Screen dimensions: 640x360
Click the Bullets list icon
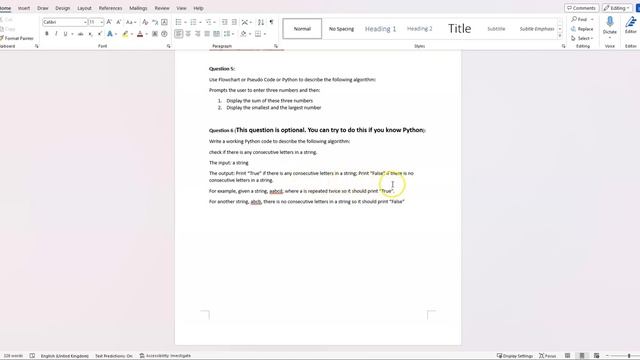178,22
